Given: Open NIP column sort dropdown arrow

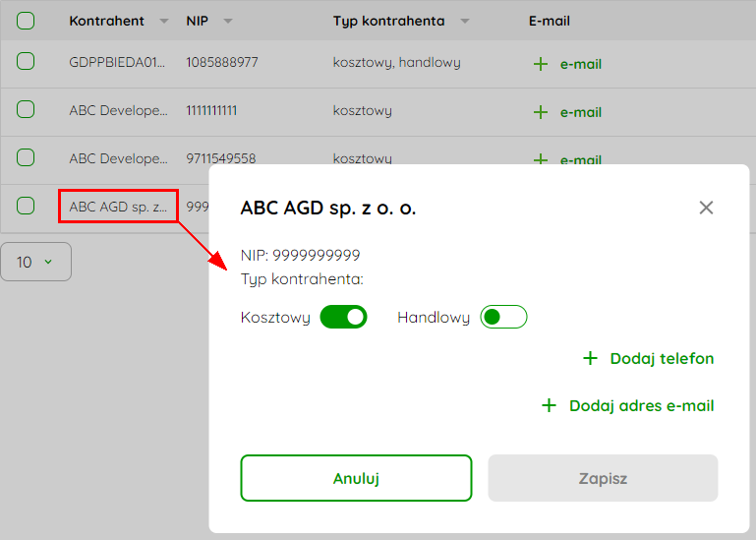Looking at the screenshot, I should tap(228, 22).
